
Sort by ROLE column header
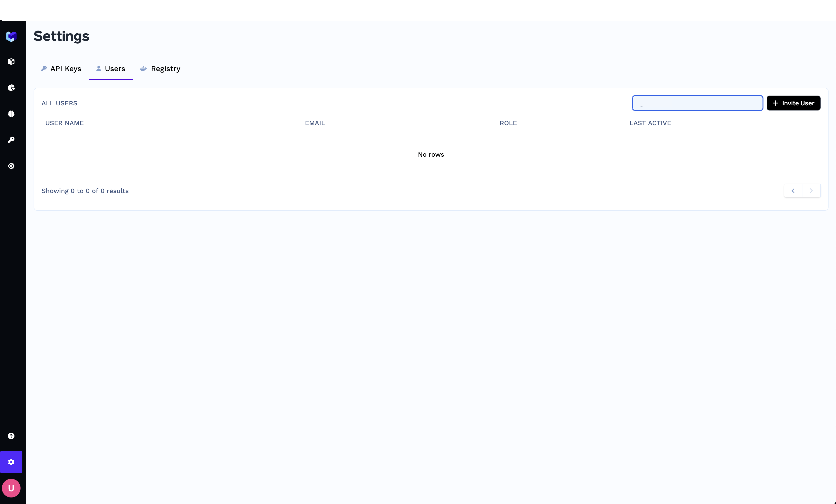508,123
